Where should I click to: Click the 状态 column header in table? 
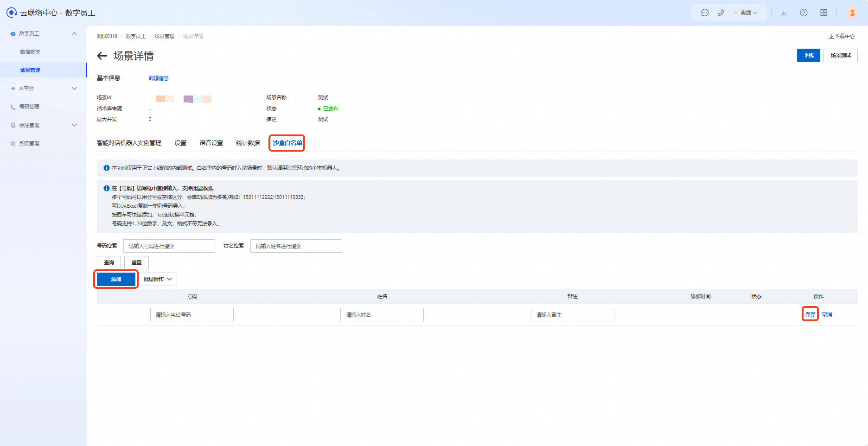[x=756, y=296]
